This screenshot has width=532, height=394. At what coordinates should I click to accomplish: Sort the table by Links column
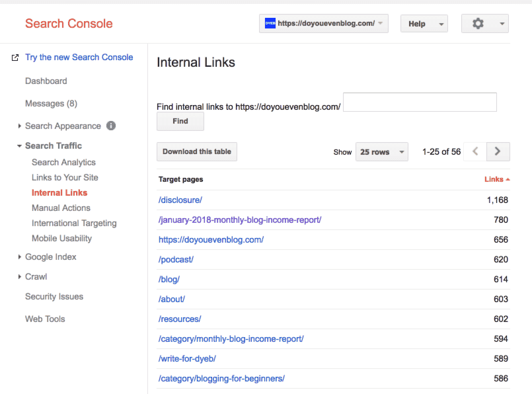tap(497, 179)
